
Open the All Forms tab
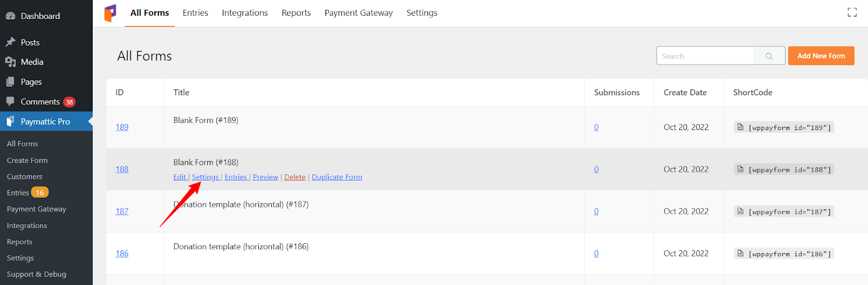pyautogui.click(x=150, y=13)
